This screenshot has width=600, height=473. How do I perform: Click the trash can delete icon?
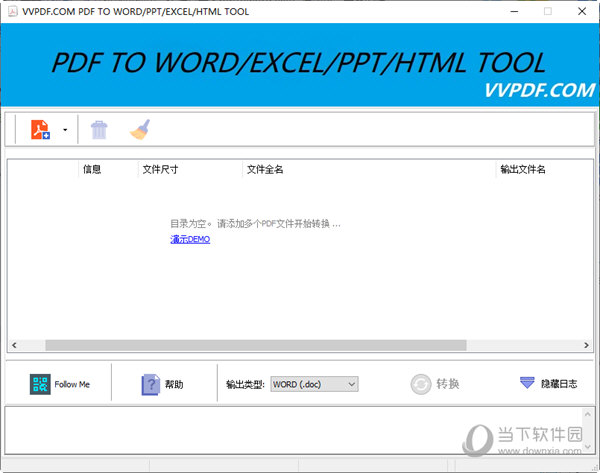(99, 130)
